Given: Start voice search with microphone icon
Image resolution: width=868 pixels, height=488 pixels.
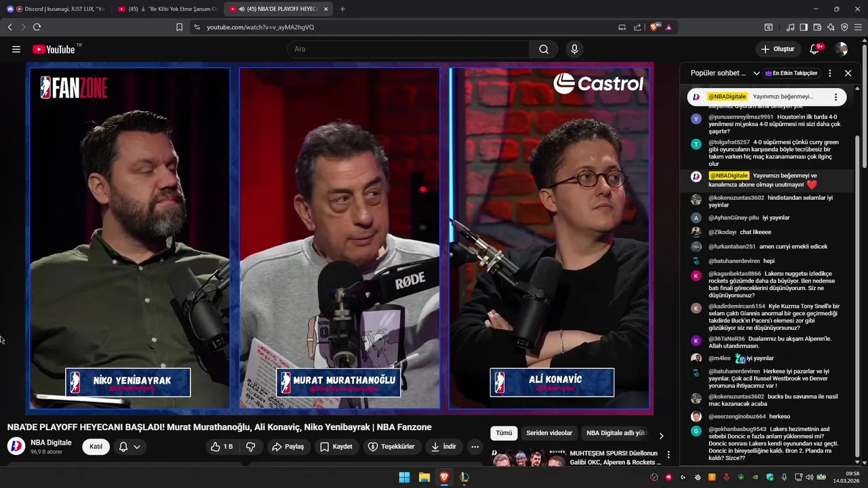Looking at the screenshot, I should tap(574, 49).
